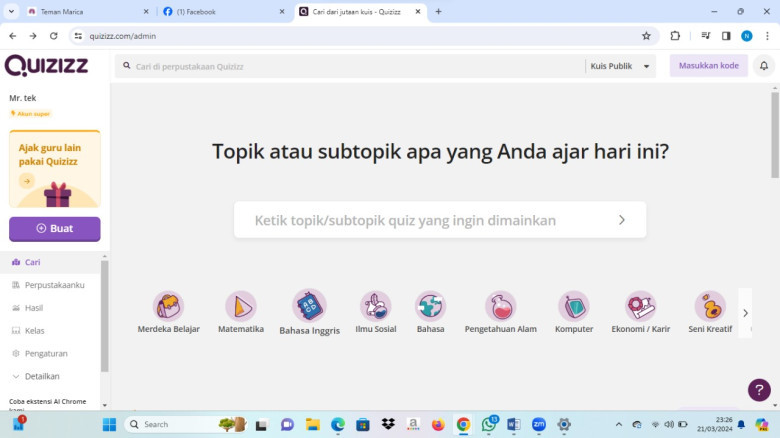Click the Akun super badge
This screenshot has height=438, width=780.
click(x=30, y=113)
